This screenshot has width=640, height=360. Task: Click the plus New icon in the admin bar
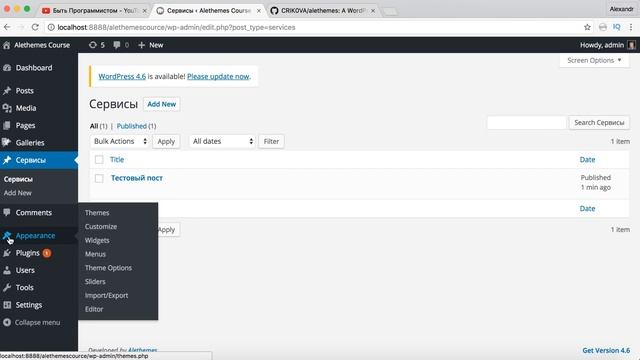point(142,45)
